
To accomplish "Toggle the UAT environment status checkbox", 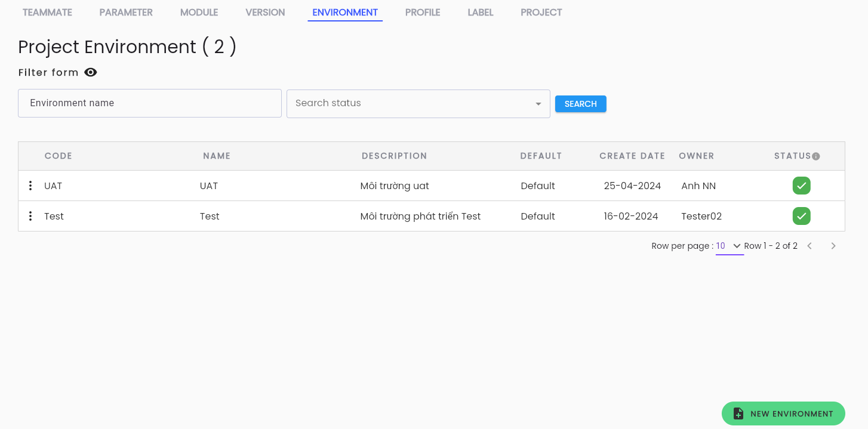I will click(802, 186).
